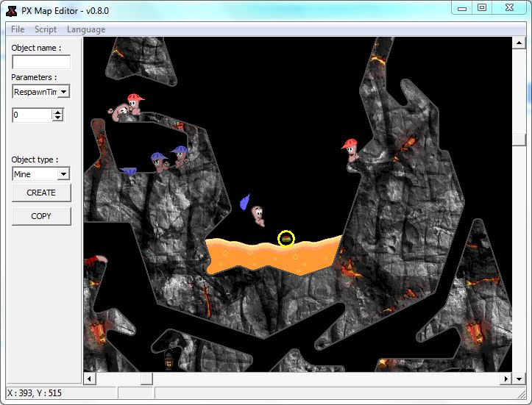Screen dimensions: 532x405
Task: Select the hatless worm above the lava
Action: (x=258, y=215)
